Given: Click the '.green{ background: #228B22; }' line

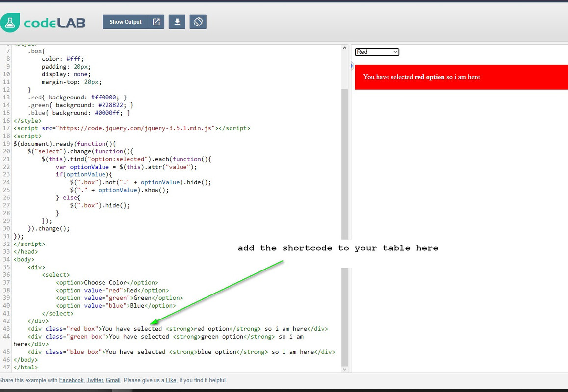Looking at the screenshot, I should (80, 105).
